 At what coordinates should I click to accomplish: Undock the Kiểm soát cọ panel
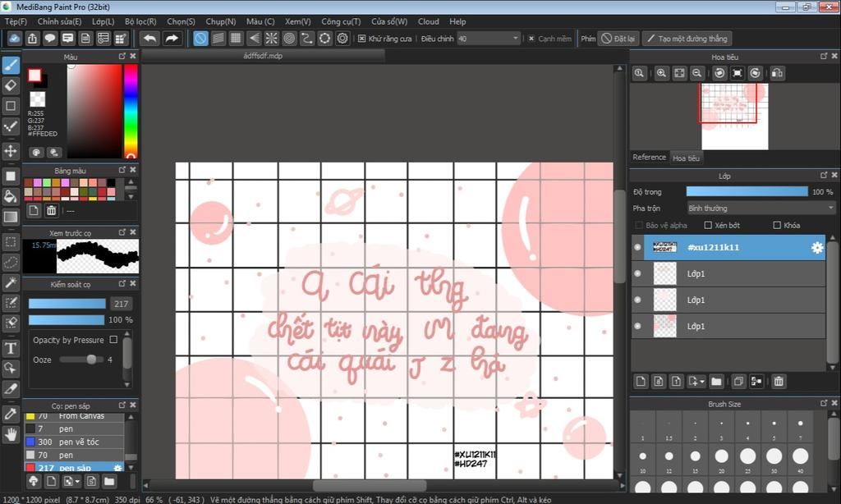point(122,284)
